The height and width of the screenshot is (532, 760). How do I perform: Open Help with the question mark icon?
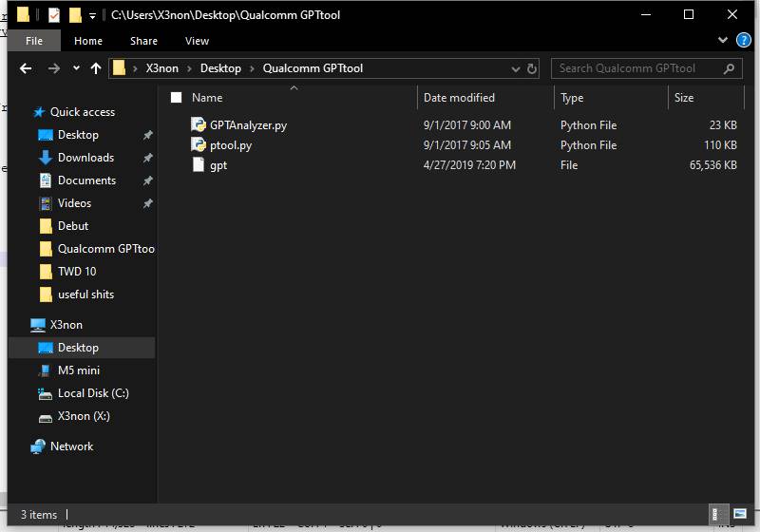(743, 40)
